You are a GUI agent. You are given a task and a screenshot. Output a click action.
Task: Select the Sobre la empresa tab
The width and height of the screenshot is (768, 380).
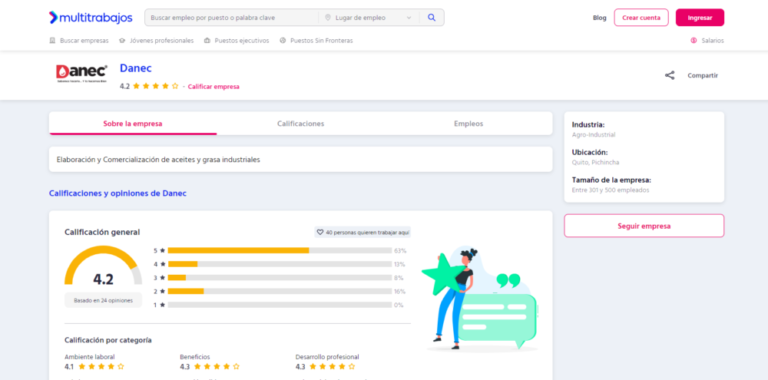pyautogui.click(x=133, y=123)
